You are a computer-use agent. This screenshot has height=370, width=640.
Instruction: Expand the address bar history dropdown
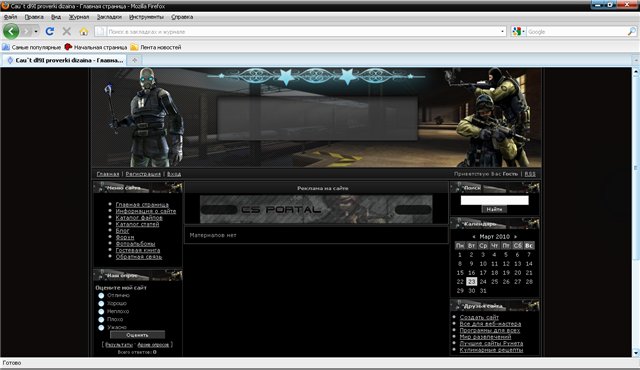pos(502,31)
